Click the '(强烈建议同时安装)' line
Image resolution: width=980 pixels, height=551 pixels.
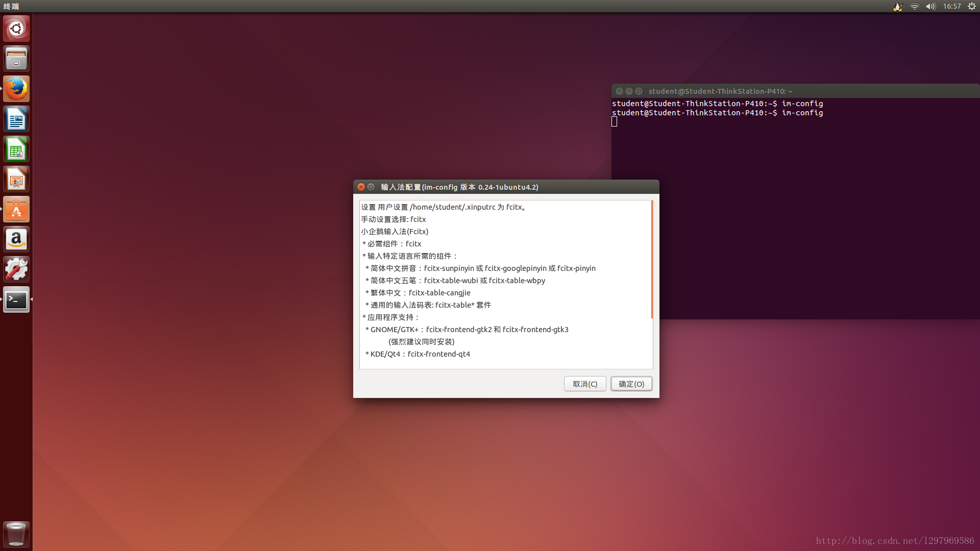pyautogui.click(x=421, y=342)
